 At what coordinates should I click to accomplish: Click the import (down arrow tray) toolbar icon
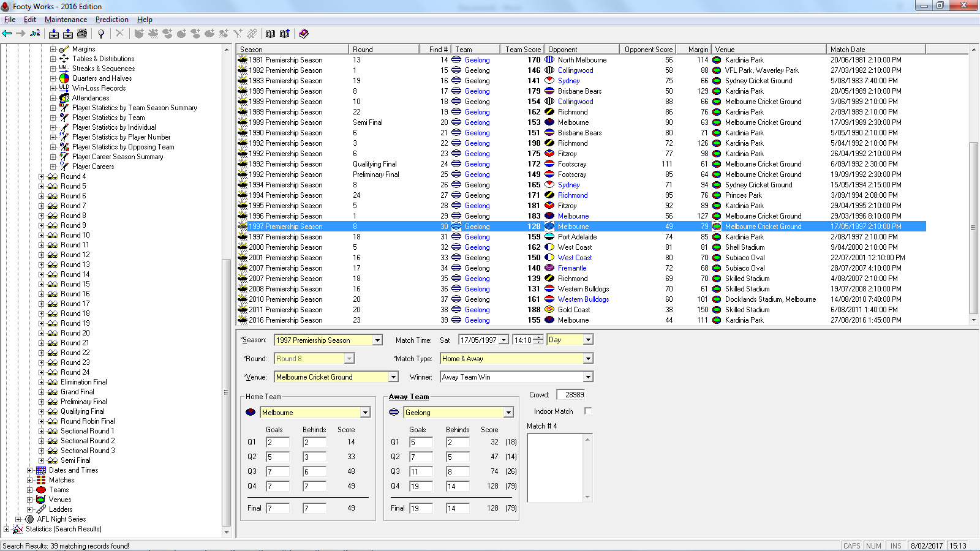coord(54,34)
